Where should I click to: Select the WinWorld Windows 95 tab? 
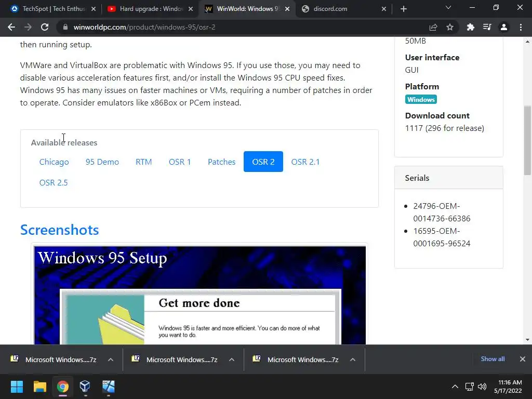246,9
